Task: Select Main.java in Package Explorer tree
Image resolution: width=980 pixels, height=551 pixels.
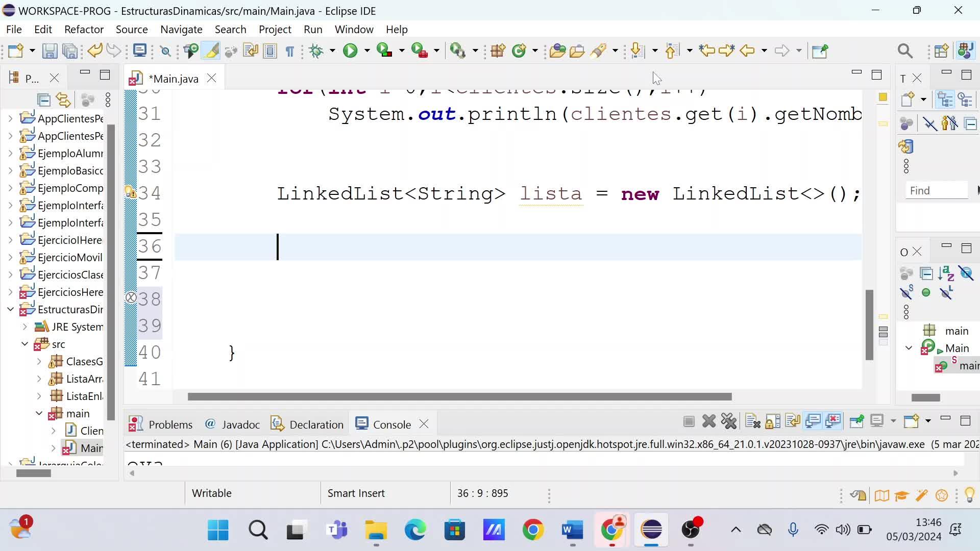Action: (91, 448)
